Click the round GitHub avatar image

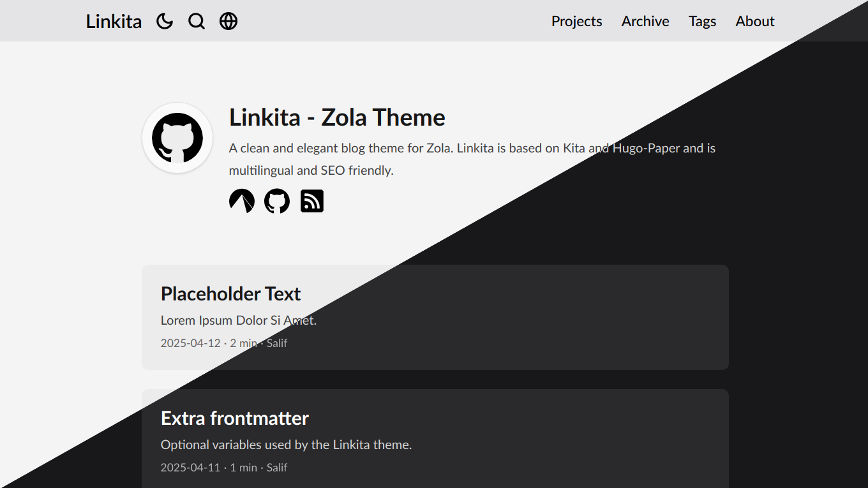pyautogui.click(x=177, y=138)
